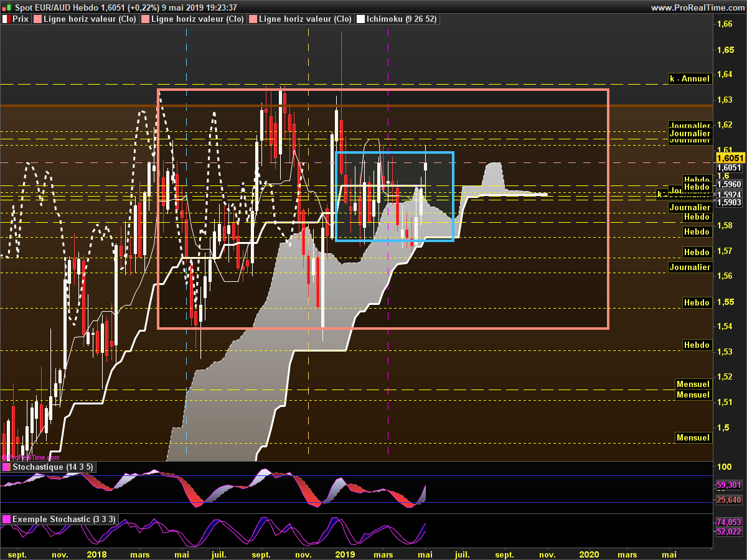747x560 pixels.
Task: Select the Hebdo label beside the 1,55 price
Action: 697,302
